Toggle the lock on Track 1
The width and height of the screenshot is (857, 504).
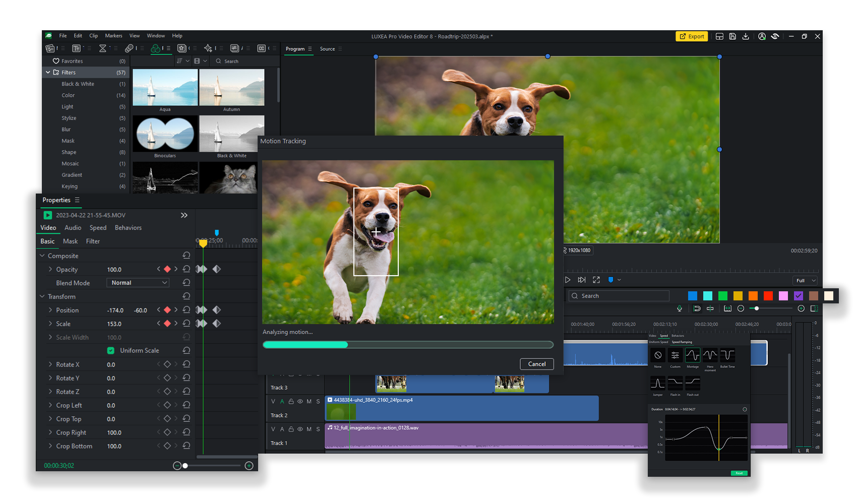point(291,429)
